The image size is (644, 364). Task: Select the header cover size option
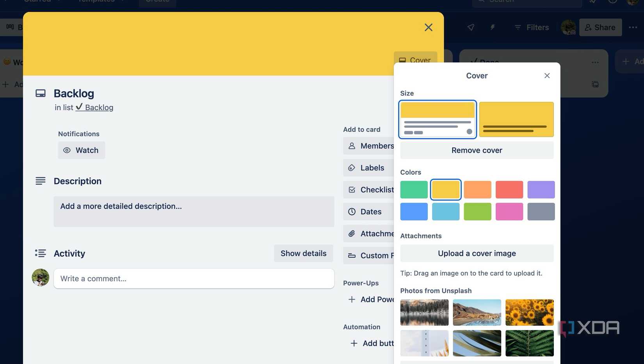pos(437,119)
